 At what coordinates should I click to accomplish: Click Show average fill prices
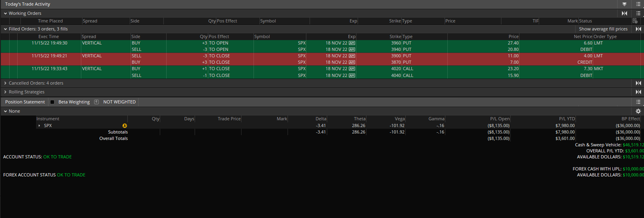[x=603, y=29]
